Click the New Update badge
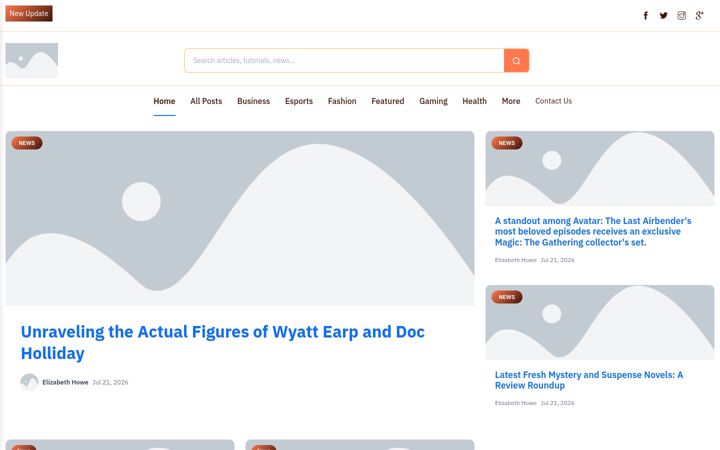The image size is (720, 450). (29, 13)
